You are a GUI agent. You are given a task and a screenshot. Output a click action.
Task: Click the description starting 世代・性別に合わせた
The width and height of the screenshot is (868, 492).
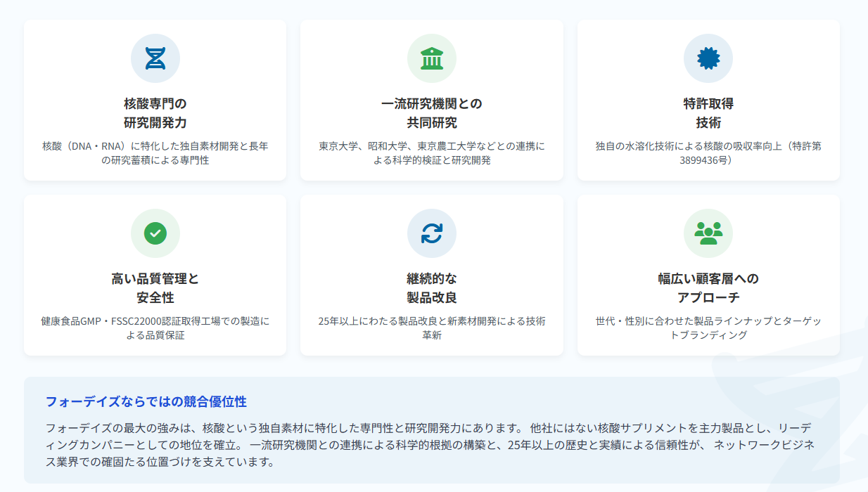pos(708,328)
